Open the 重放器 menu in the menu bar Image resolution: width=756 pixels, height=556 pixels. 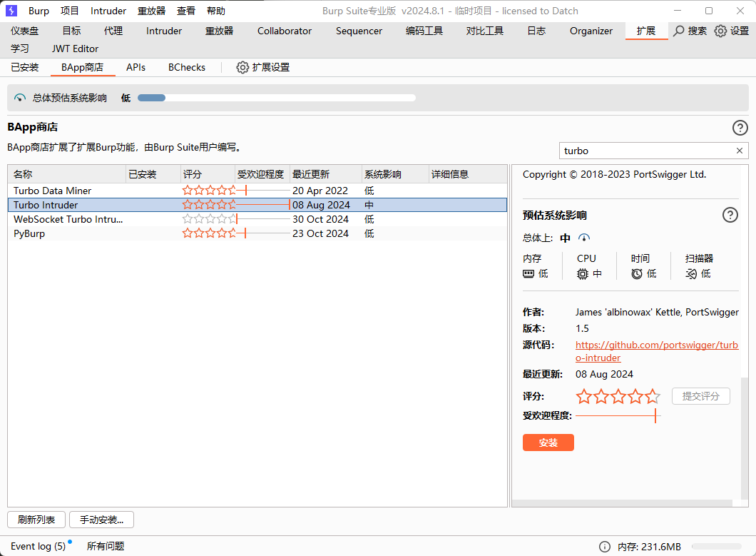point(151,11)
